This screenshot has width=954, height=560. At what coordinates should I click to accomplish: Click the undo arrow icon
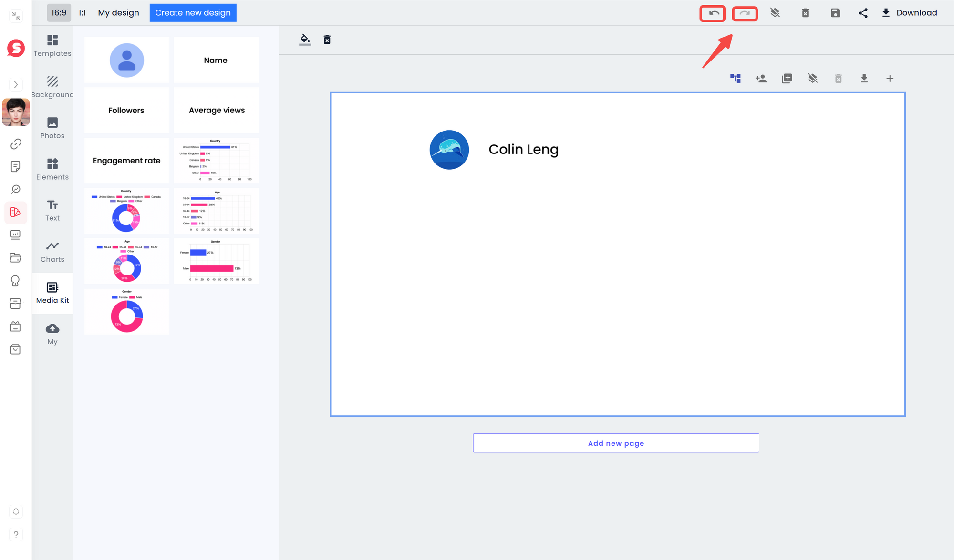pos(714,13)
